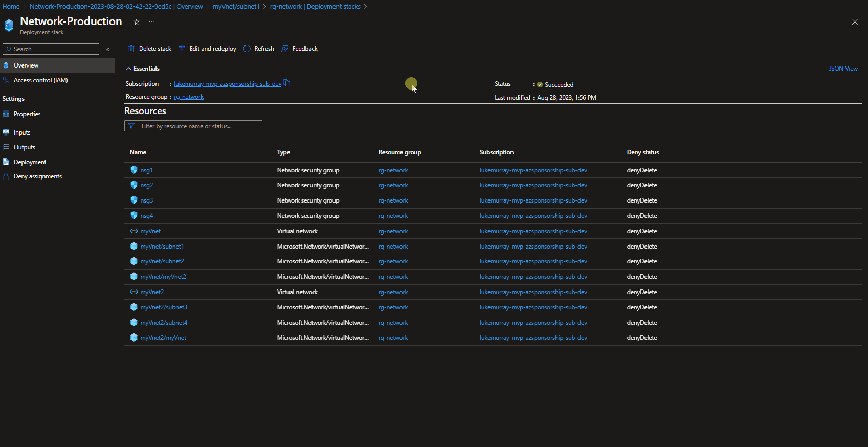Open rg-network resource group link in Essentials
Screen dimensions: 868x447
[189, 97]
